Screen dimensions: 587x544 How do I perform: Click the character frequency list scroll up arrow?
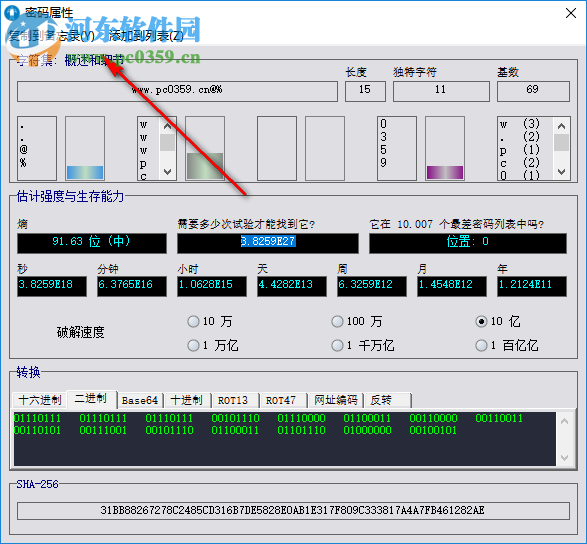pos(561,126)
